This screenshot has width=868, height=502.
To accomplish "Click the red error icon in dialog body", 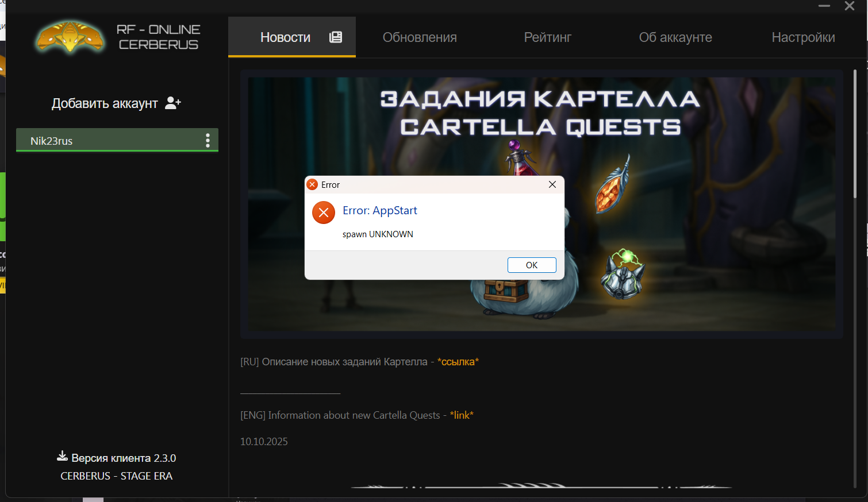I will click(x=324, y=213).
